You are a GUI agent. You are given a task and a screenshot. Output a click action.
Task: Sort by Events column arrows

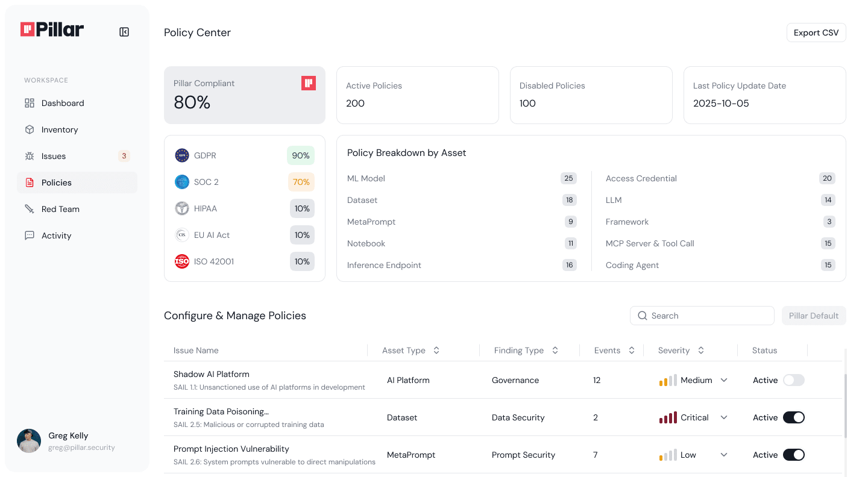tap(632, 351)
